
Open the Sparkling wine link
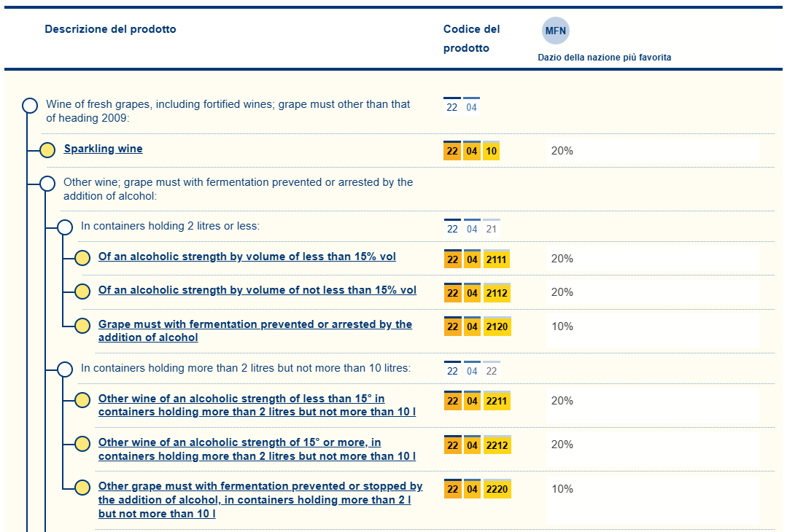coord(103,149)
